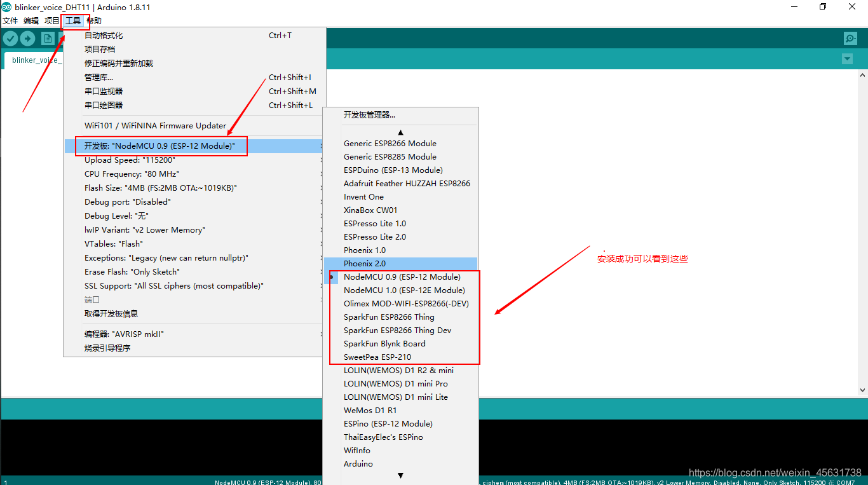Click 烧录引导程序 (Burn Bootloader)
Image resolution: width=868 pixels, height=485 pixels.
point(107,348)
